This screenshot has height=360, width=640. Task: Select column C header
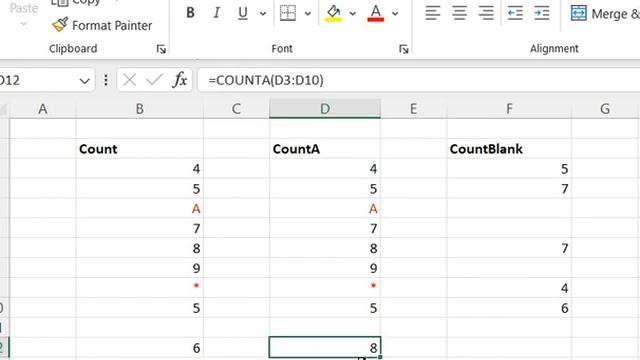coord(236,109)
